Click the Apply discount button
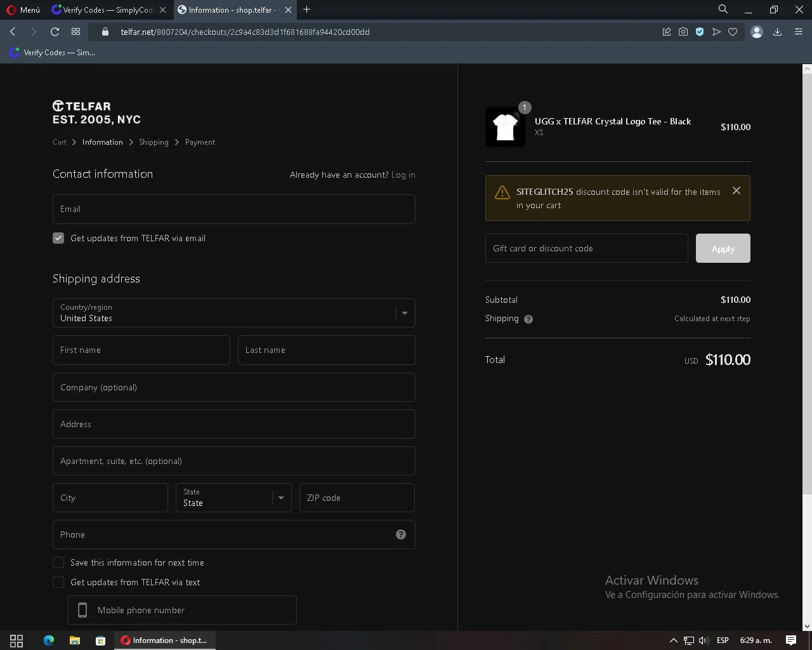The image size is (812, 650). click(723, 248)
